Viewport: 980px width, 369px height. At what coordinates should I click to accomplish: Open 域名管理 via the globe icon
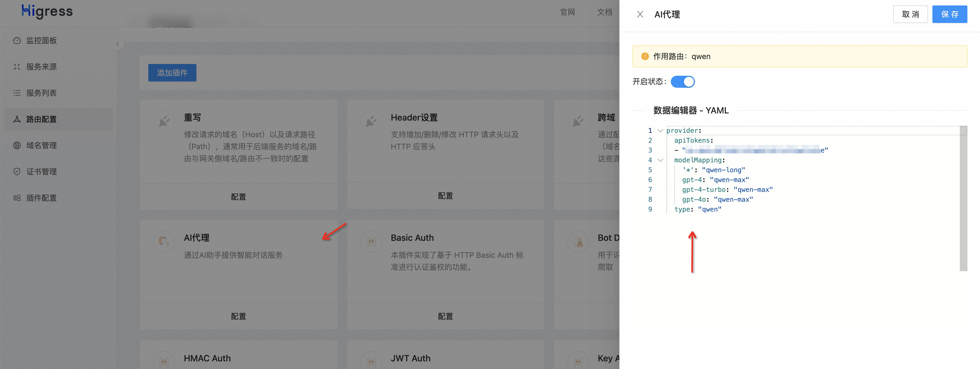tap(17, 145)
